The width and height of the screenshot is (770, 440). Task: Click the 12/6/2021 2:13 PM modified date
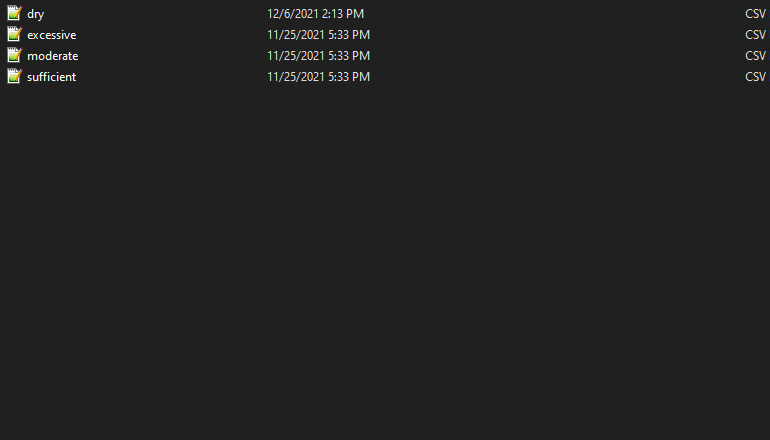(x=315, y=14)
